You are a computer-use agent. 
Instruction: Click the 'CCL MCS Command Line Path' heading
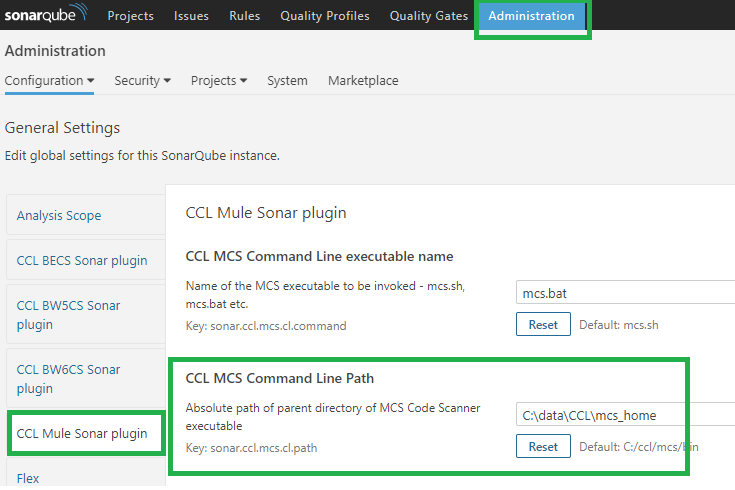280,378
